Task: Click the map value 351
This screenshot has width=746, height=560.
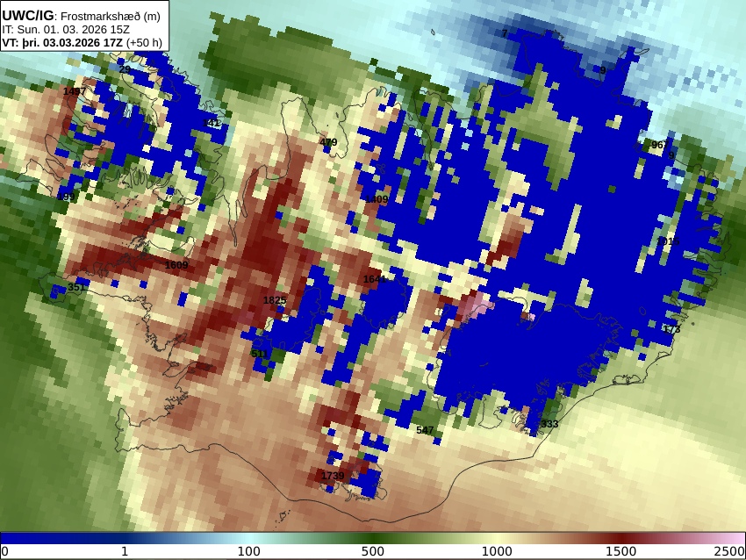Action: 76,287
